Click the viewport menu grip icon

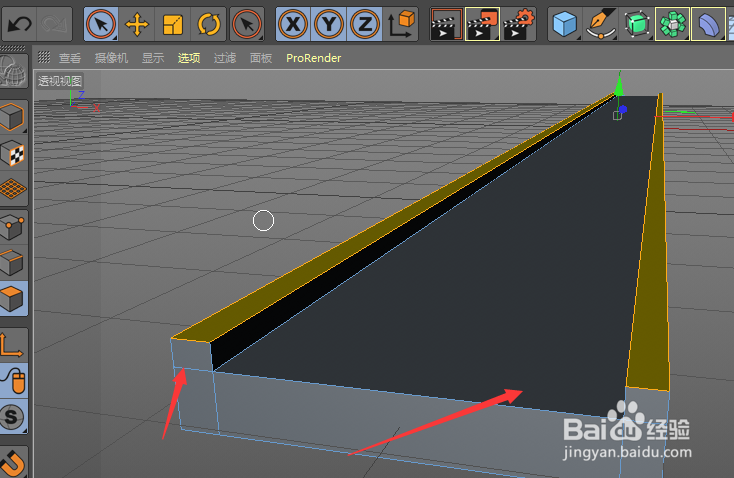[x=44, y=57]
